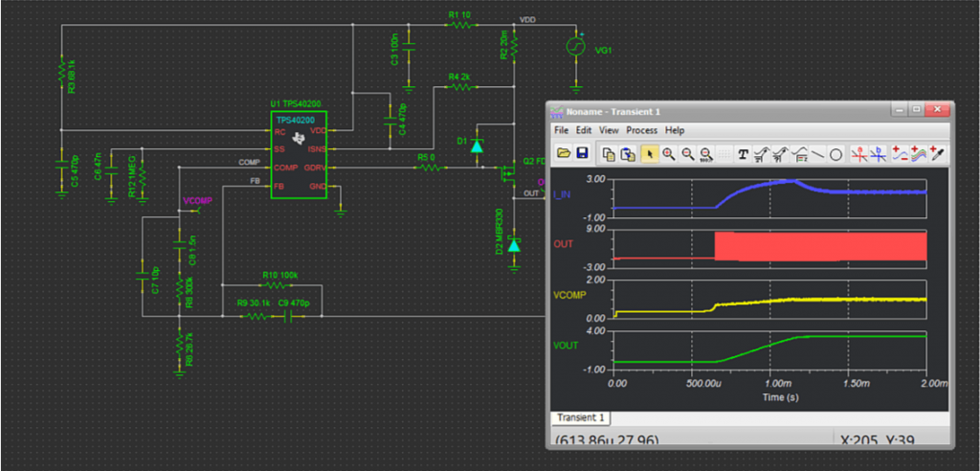The width and height of the screenshot is (980, 471).
Task: Select the circle drawing tool
Action: (x=835, y=153)
